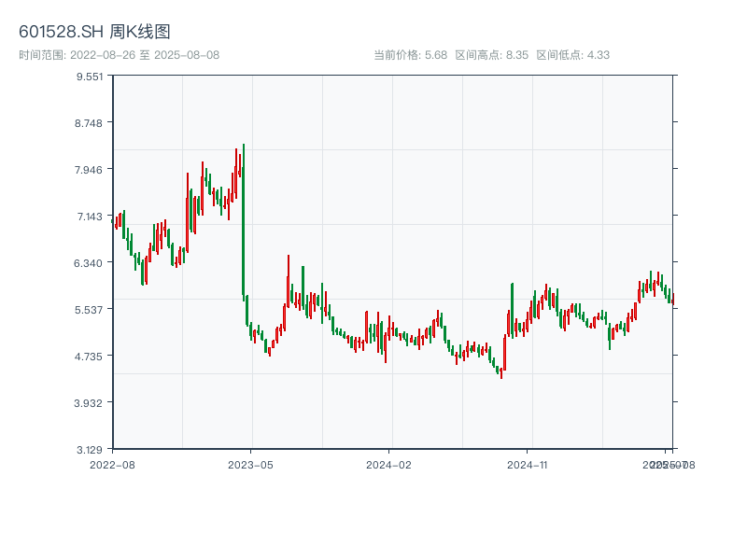Viewport: 747px width, 560px height.
Task: Click the 2024-11 x-axis date label
Action: tap(527, 464)
